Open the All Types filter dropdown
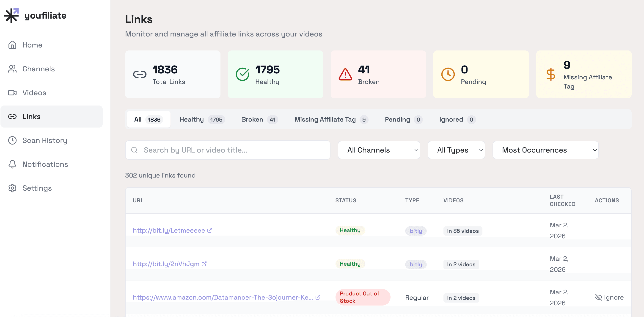 456,150
